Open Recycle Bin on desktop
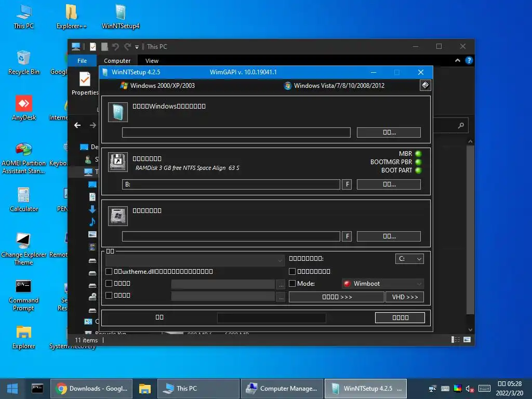The width and height of the screenshot is (532, 399). pyautogui.click(x=24, y=63)
